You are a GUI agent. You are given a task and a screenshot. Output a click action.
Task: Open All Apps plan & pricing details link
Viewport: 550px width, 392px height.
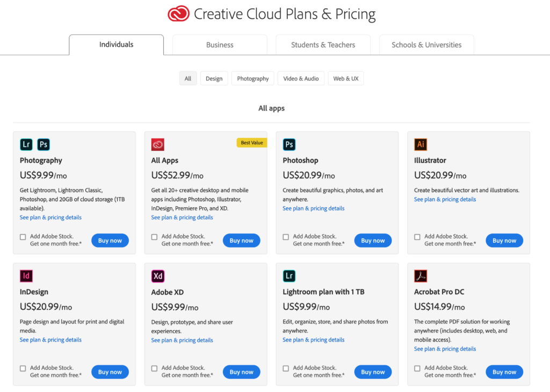pyautogui.click(x=182, y=217)
